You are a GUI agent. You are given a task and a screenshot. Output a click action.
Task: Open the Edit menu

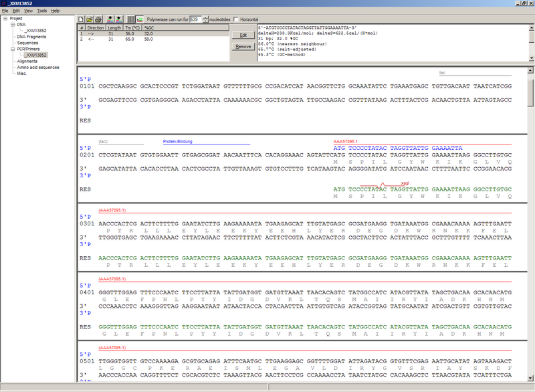(16, 11)
